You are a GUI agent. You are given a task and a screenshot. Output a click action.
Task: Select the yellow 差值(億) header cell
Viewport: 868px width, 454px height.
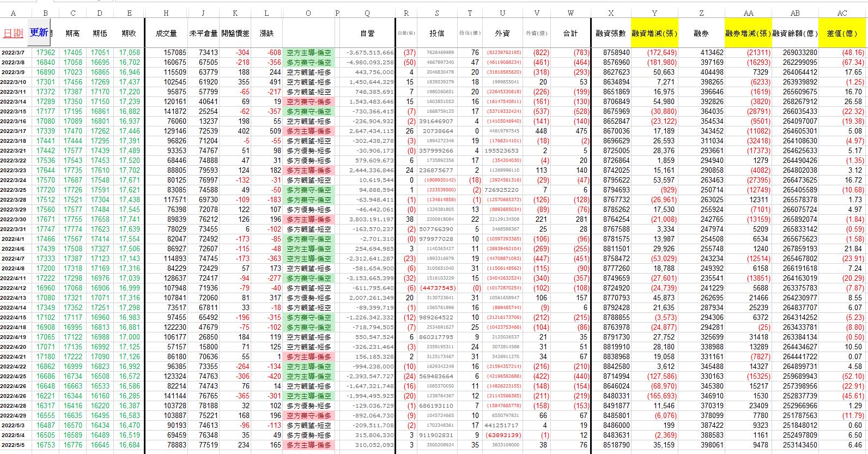tap(842, 33)
